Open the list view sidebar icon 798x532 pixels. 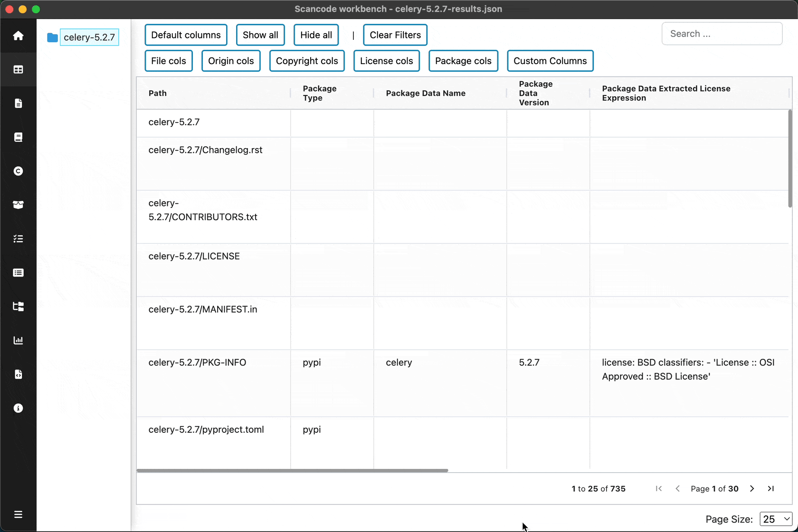18,273
